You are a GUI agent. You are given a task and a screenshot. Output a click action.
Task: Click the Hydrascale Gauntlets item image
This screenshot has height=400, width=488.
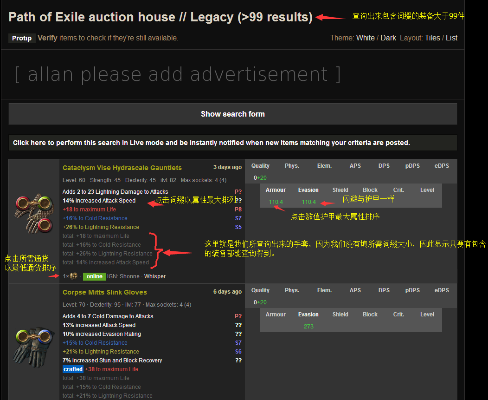(34, 213)
